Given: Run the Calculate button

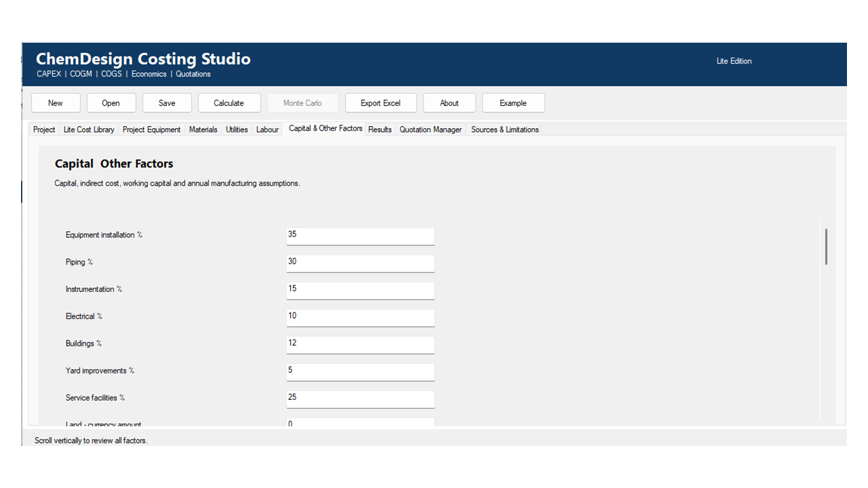Looking at the screenshot, I should tap(229, 103).
